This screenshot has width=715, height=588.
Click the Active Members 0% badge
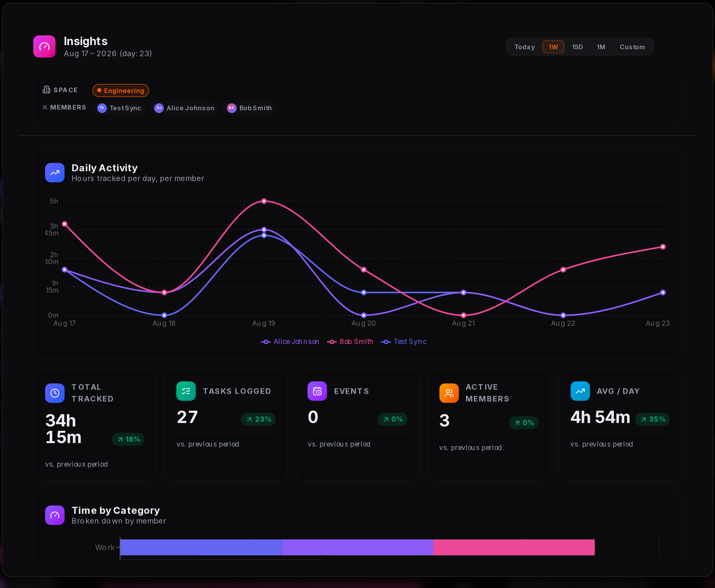pyautogui.click(x=524, y=423)
